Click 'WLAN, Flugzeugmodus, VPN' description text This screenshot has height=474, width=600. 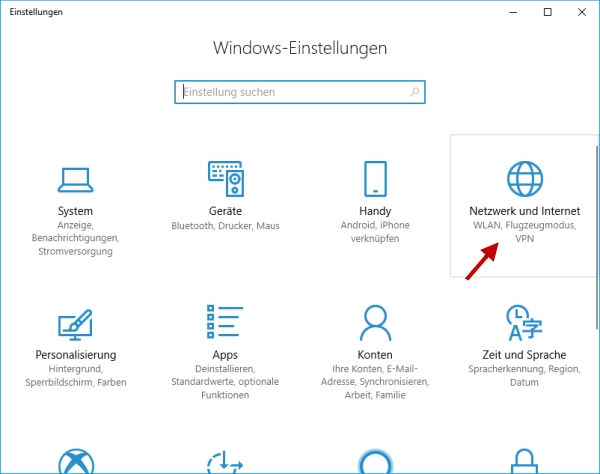pyautogui.click(x=525, y=232)
